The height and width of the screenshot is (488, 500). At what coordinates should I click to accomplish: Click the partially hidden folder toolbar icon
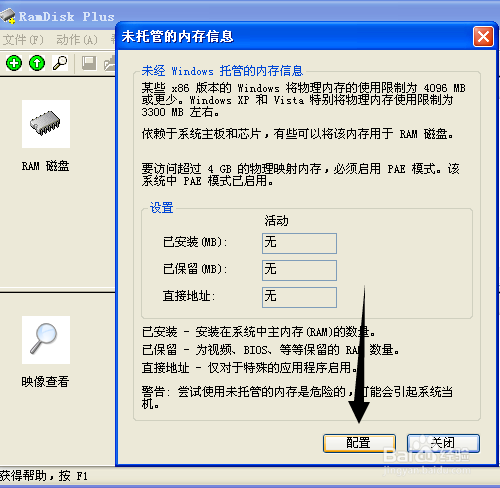pyautogui.click(x=109, y=63)
